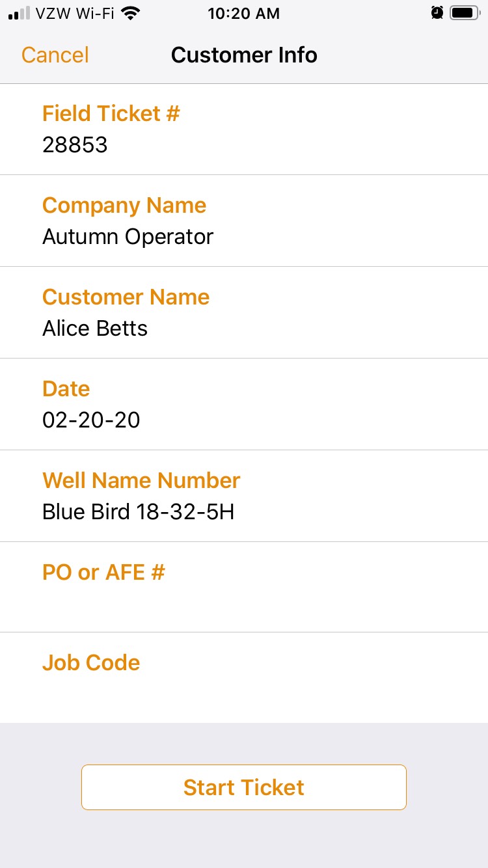Tap the Field Ticket # label

click(111, 114)
